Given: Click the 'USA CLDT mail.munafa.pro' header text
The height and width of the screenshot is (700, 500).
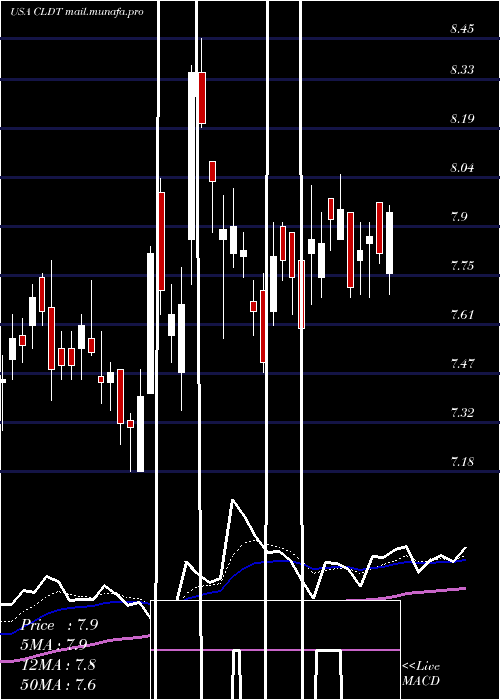Looking at the screenshot, I should (x=77, y=12).
